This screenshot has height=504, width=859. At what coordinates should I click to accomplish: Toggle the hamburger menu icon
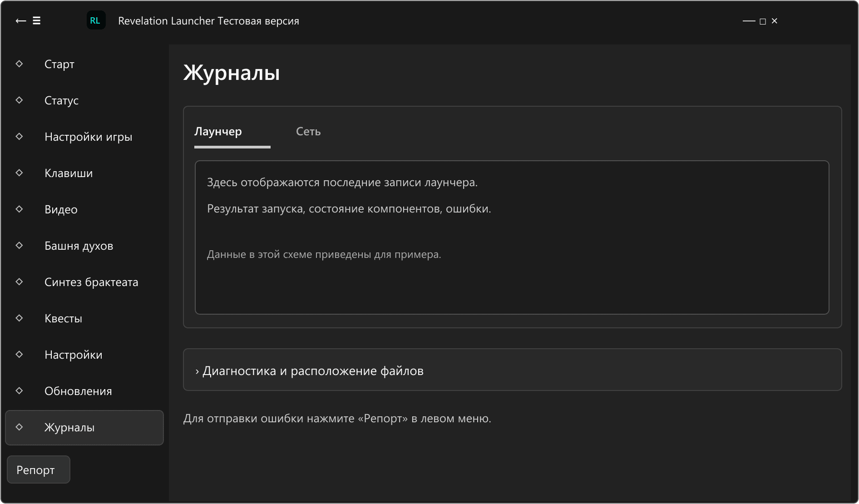pyautogui.click(x=37, y=21)
